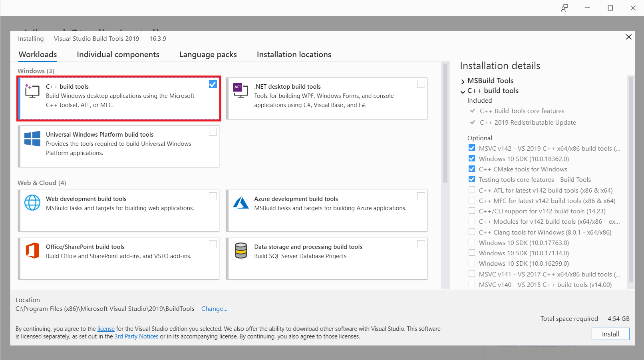Uncheck Testing tools core features option
This screenshot has height=360, width=644.
(x=472, y=179)
